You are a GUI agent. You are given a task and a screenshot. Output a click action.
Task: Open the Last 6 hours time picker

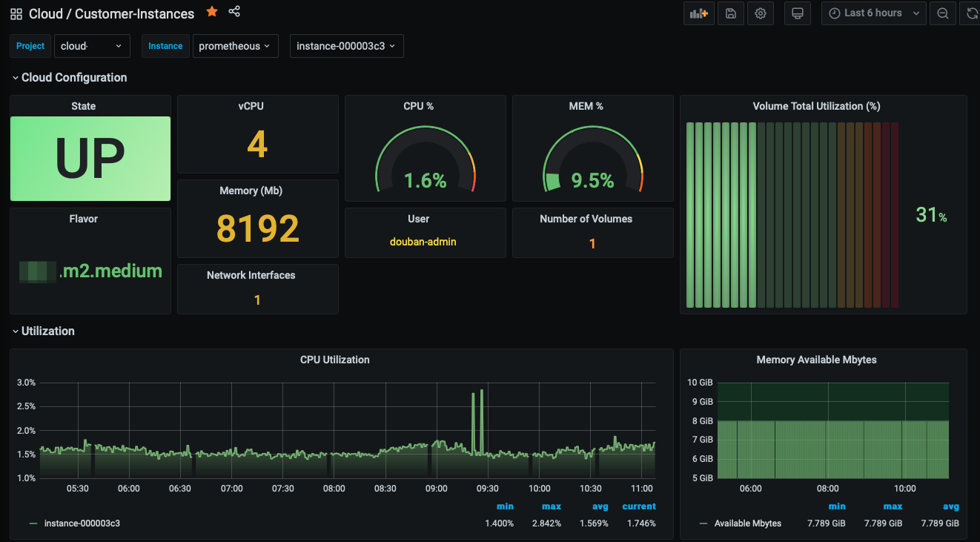tap(874, 13)
